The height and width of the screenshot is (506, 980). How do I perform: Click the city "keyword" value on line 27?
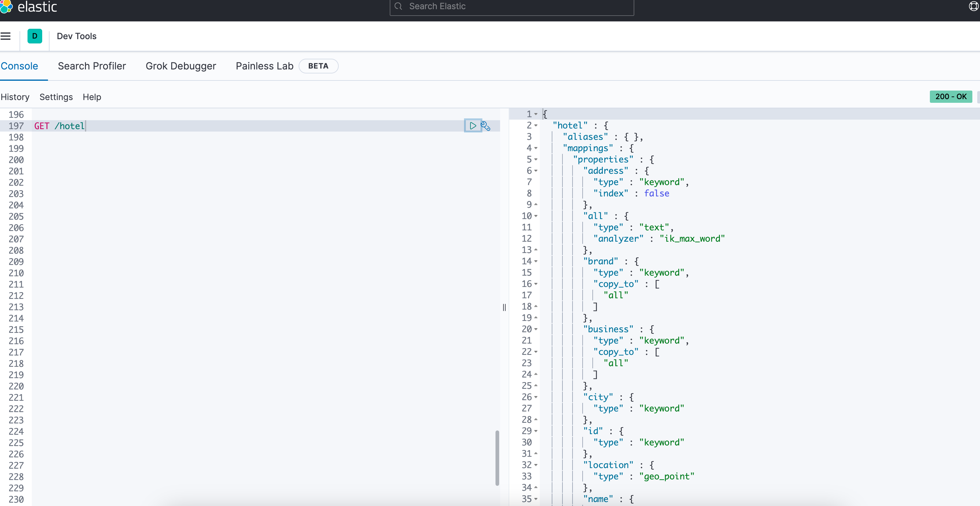661,408
